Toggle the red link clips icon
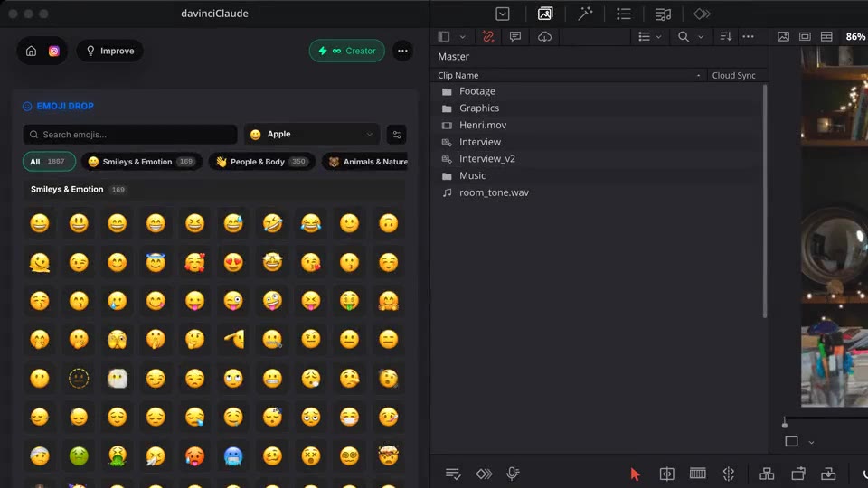Screen dimensions: 868x488 click(487, 36)
